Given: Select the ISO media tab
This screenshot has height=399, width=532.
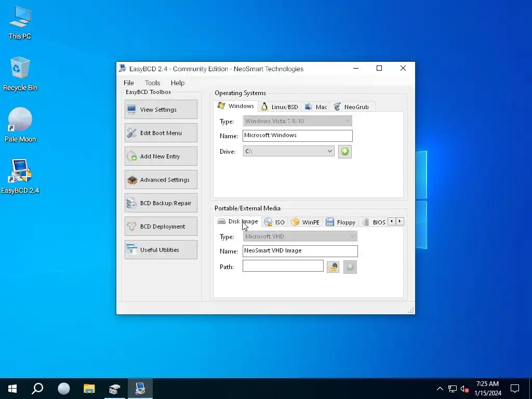Looking at the screenshot, I should click(x=274, y=222).
